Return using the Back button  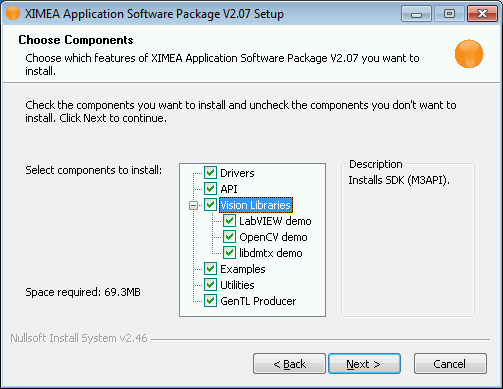tap(289, 364)
